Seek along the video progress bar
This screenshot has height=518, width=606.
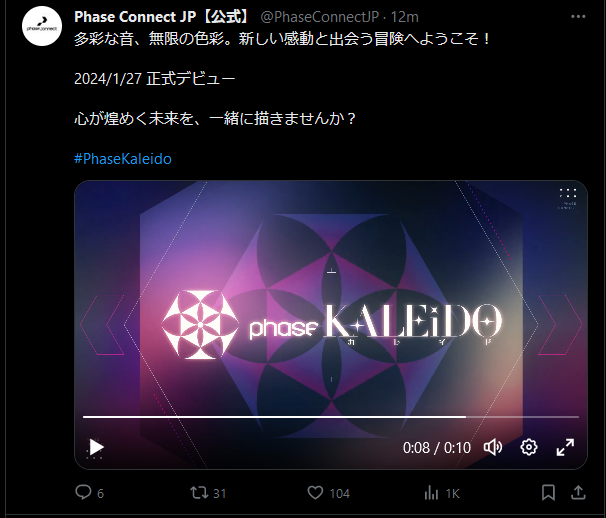point(331,417)
